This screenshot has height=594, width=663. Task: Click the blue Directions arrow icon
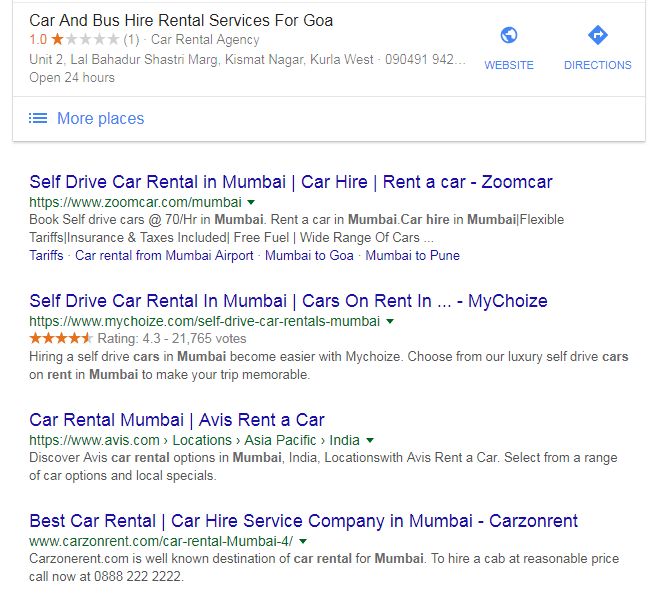click(x=597, y=35)
